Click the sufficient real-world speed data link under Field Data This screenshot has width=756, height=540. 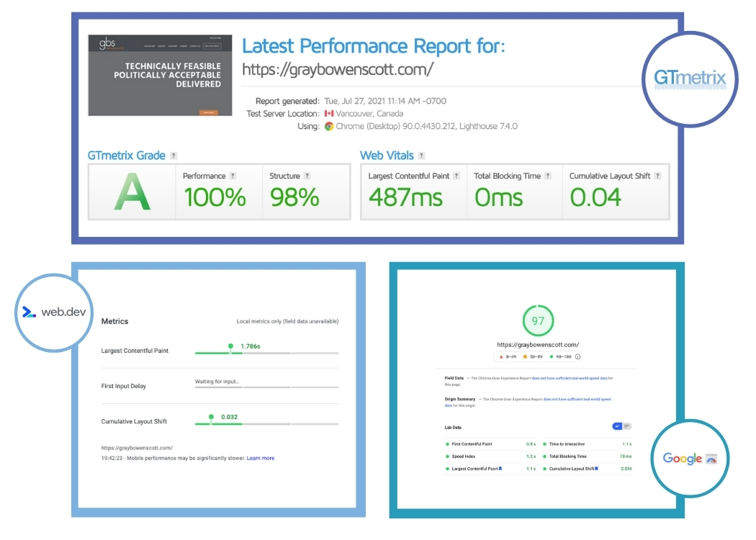click(x=570, y=378)
